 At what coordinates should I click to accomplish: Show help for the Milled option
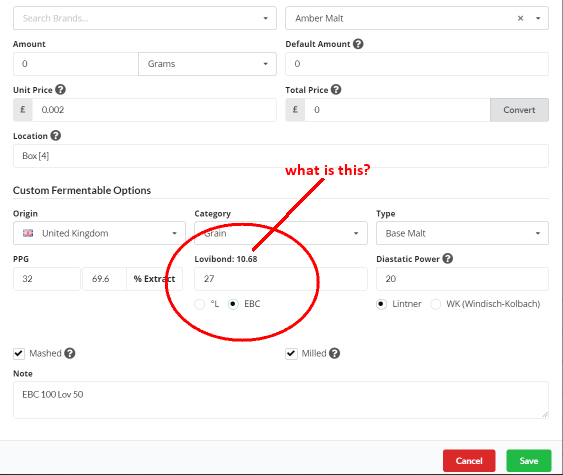pos(334,353)
